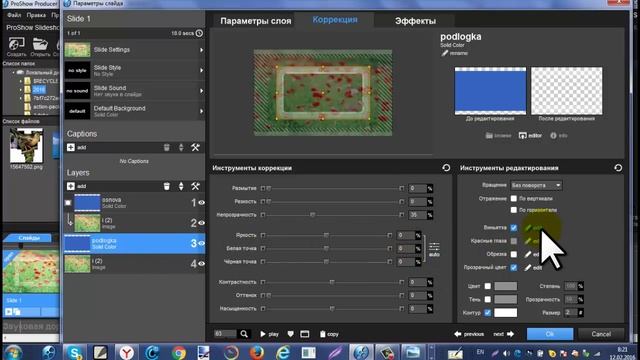Toggle the Обрезка checkbox
Viewport: 640px width, 360px height.
513,254
